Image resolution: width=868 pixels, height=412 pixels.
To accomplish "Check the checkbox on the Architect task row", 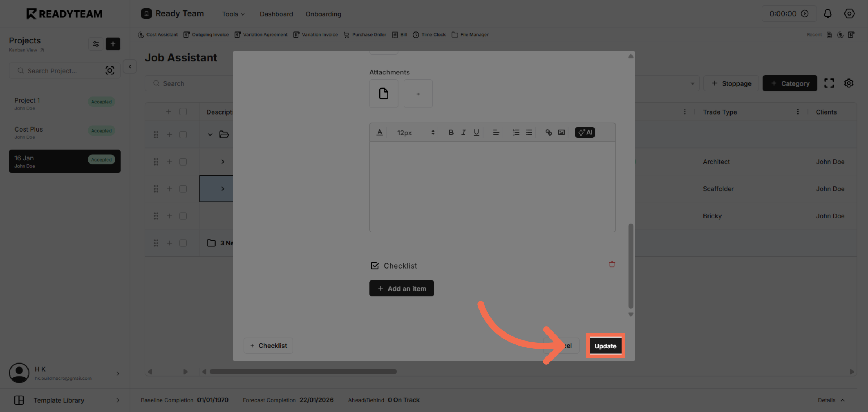I will click(x=183, y=162).
